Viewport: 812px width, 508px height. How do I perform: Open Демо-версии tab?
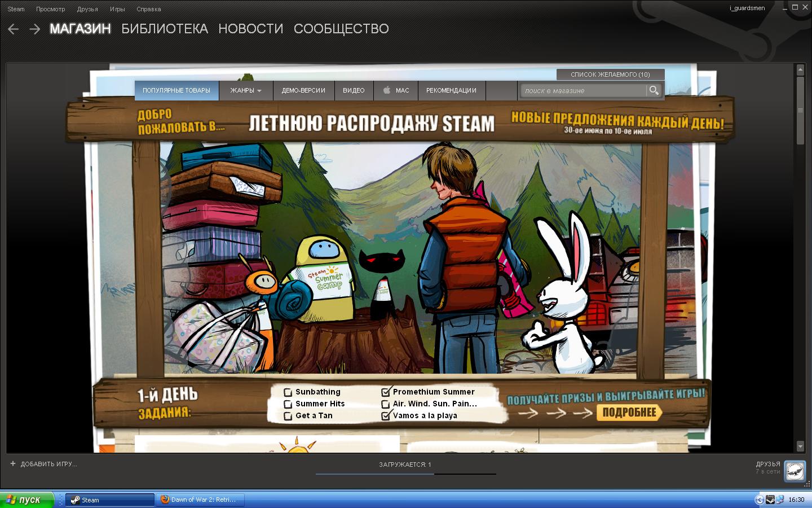coord(303,90)
